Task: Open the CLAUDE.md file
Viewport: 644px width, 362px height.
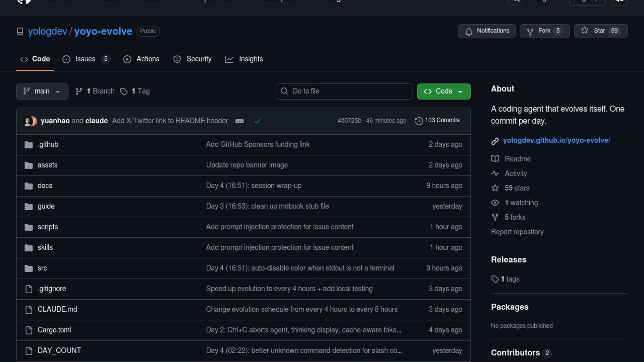Action: [57, 309]
